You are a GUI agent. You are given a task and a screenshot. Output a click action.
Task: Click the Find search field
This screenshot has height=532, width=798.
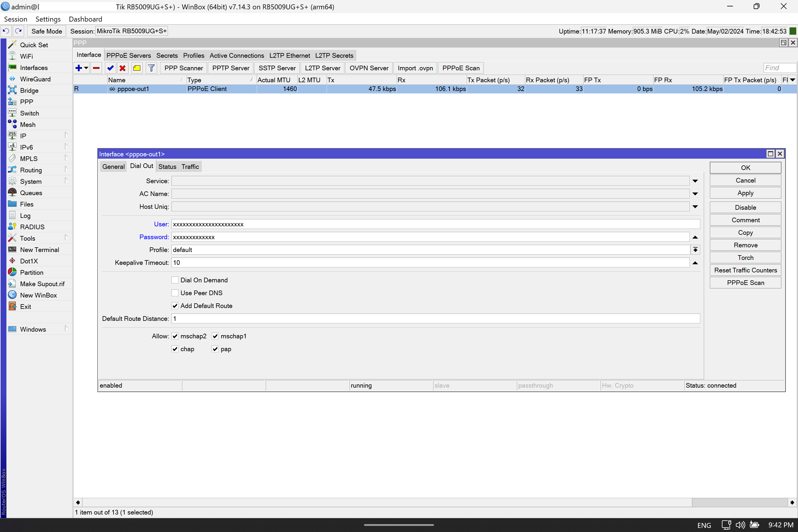click(779, 68)
